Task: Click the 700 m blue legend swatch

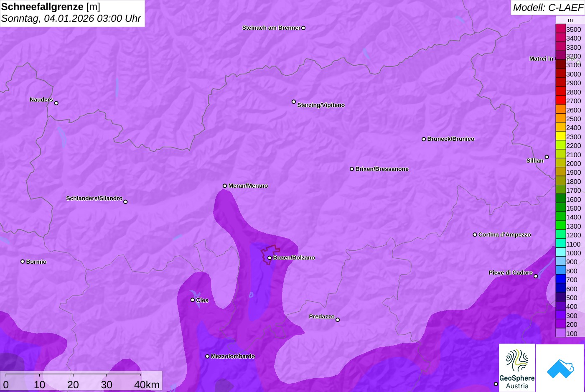Action: coord(560,279)
